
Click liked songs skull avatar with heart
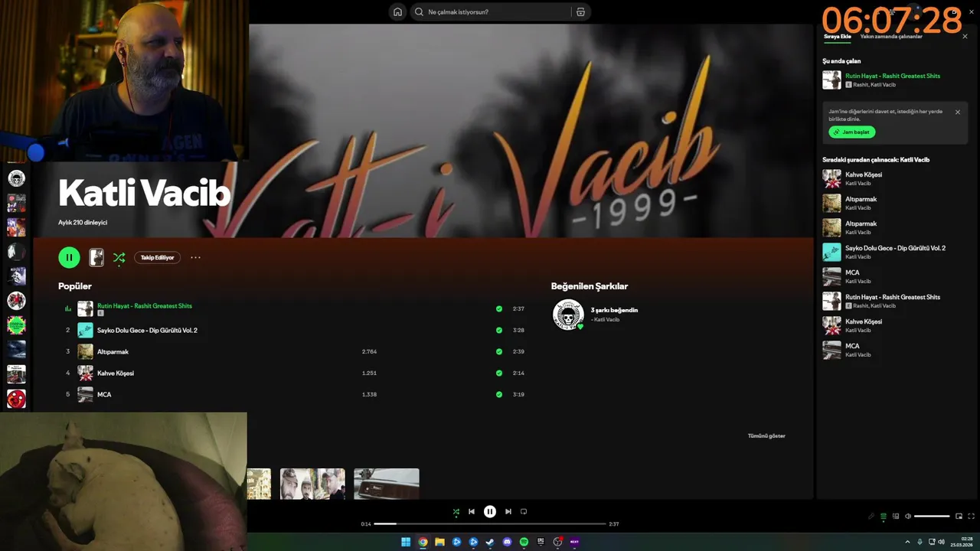(x=568, y=315)
